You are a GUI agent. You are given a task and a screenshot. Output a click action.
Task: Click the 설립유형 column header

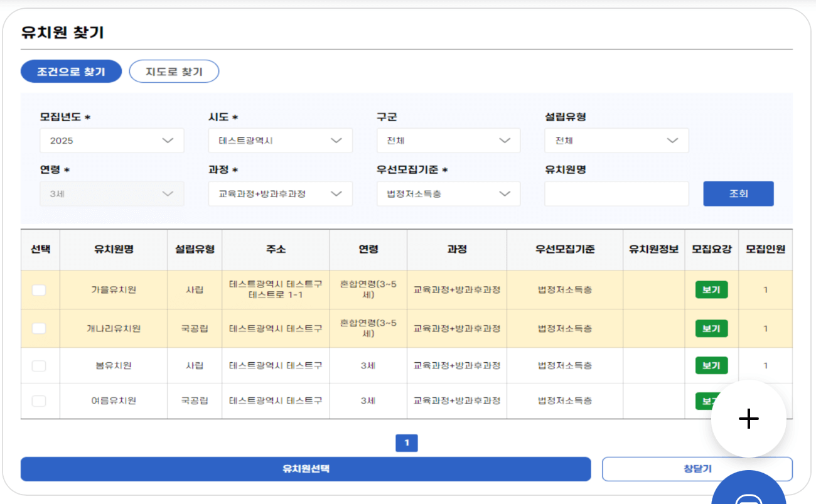pyautogui.click(x=195, y=250)
